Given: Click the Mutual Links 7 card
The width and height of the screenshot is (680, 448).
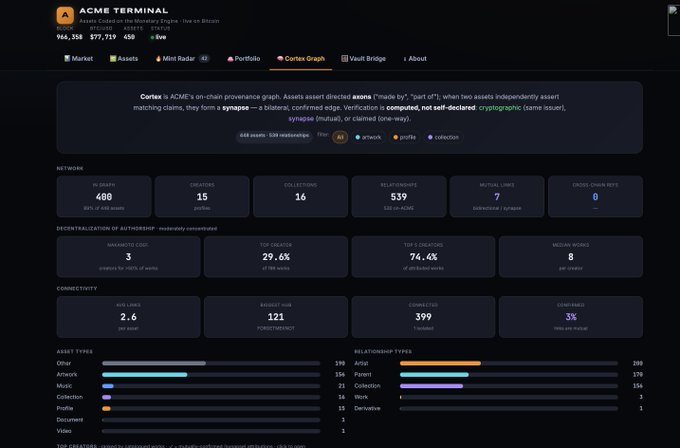Looking at the screenshot, I should coord(497,196).
